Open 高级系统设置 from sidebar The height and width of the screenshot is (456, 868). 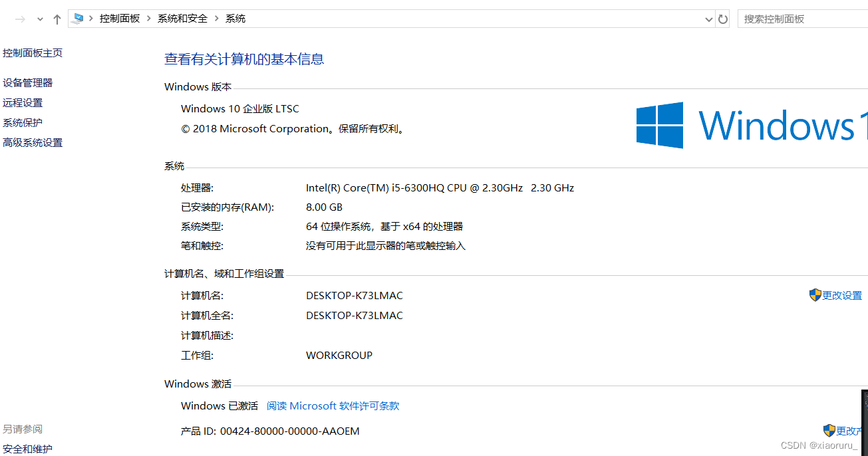pos(33,143)
